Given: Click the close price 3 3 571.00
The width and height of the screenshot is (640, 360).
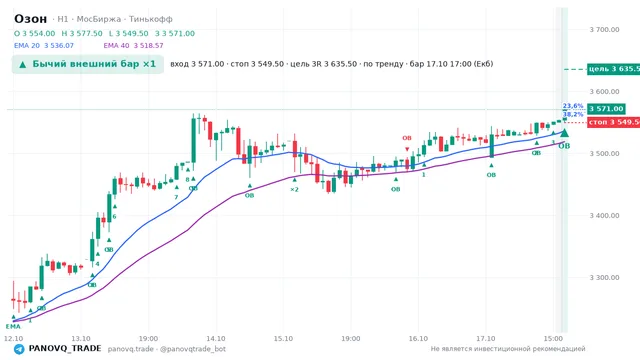Looking at the screenshot, I should 175,33.
